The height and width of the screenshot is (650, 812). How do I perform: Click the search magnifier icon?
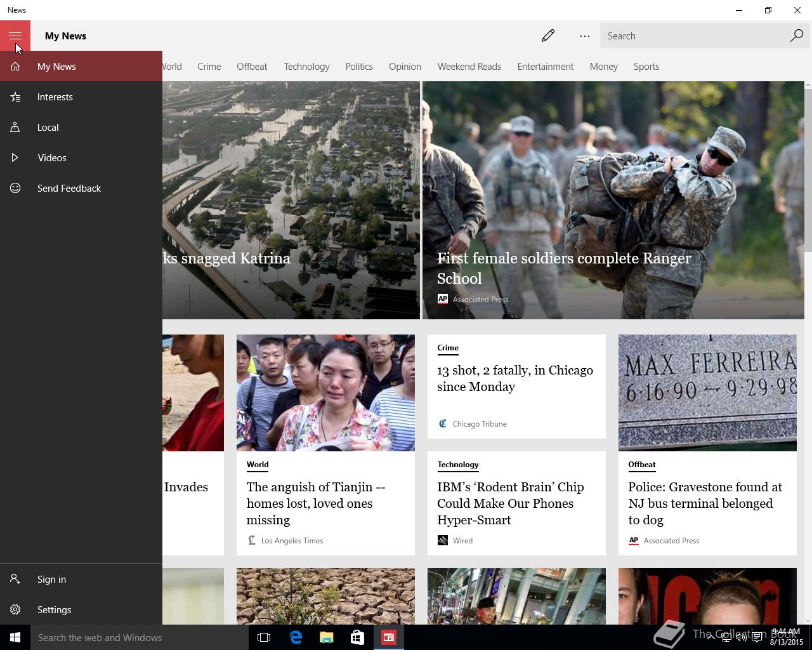797,36
